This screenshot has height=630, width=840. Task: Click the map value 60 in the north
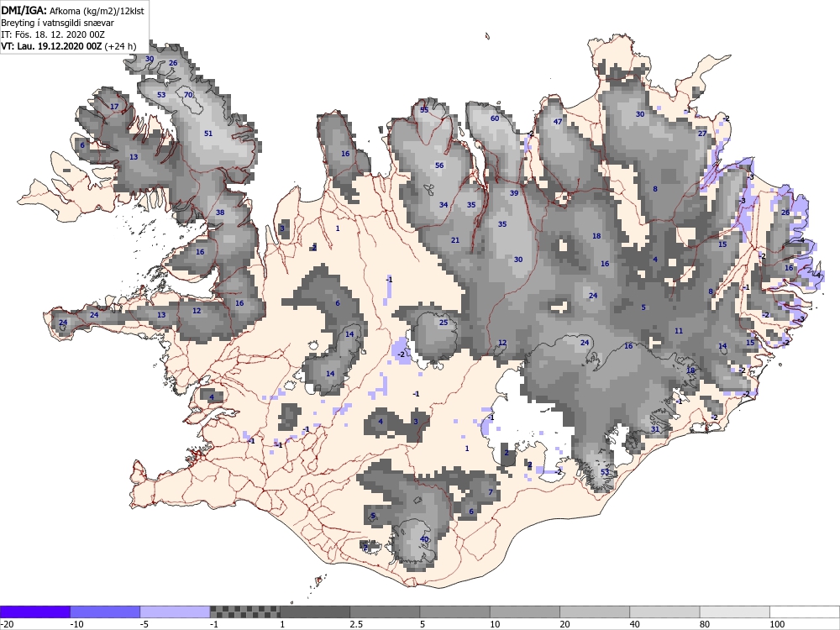[495, 118]
